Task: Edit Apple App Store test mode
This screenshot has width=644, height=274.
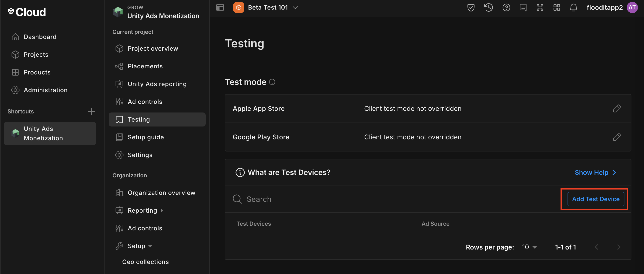Action: (x=617, y=108)
